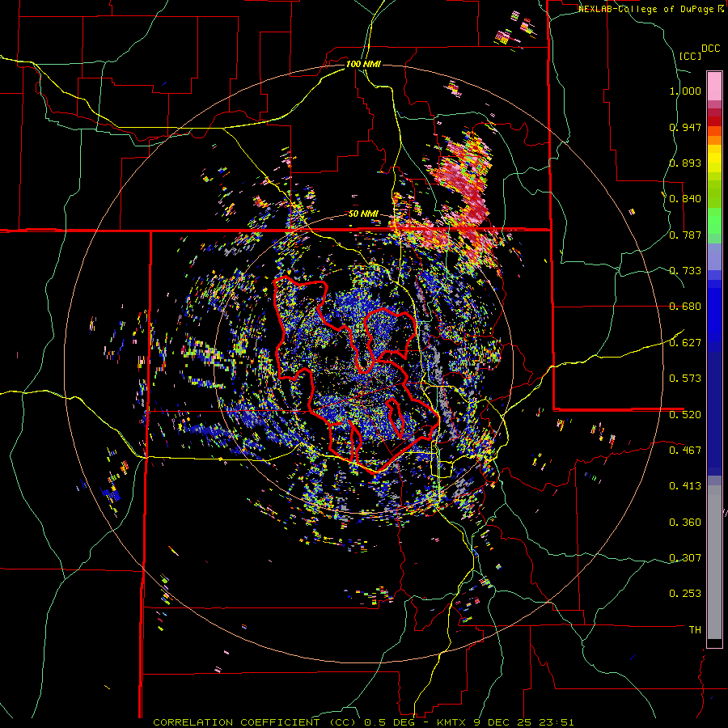Select the 0.307 legend value
The width and height of the screenshot is (728, 728).
pos(685,557)
